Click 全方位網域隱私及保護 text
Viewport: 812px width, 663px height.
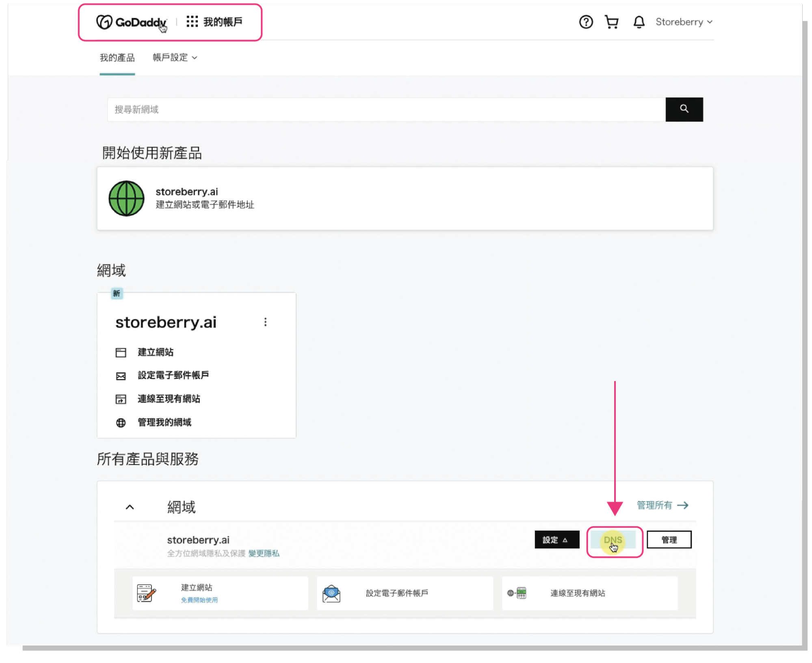pyautogui.click(x=206, y=553)
